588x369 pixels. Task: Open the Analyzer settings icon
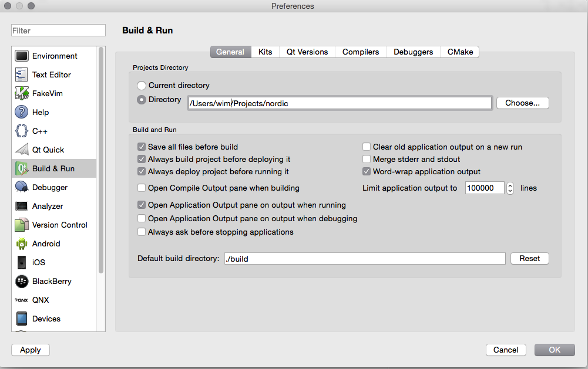coord(21,206)
